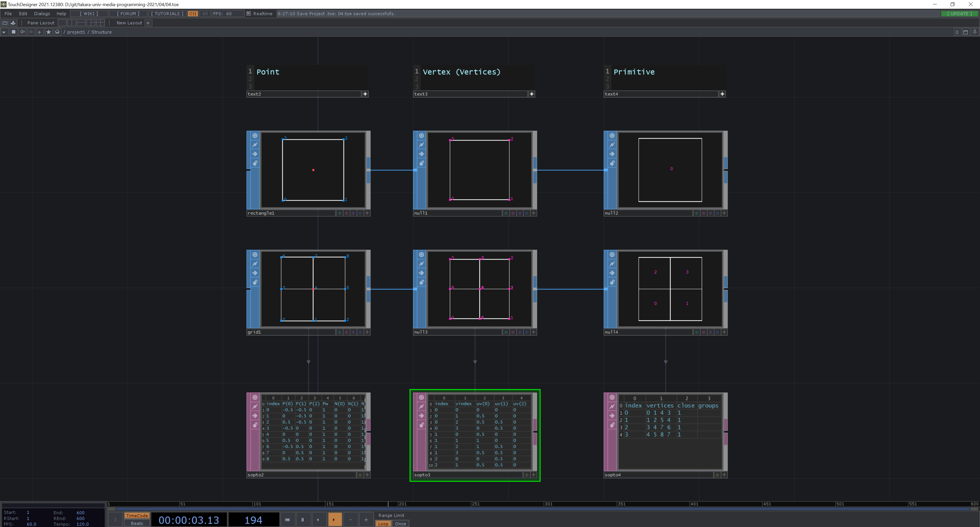Open TUTORIALS link button
This screenshot has width=980, height=527.
point(167,13)
